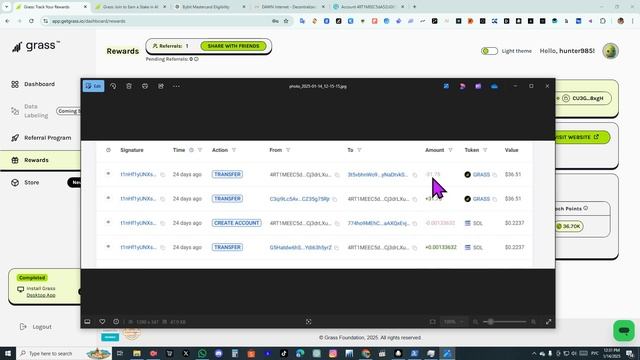Click the Edit button in Photos viewer
640x360 pixels.
coord(93,86)
